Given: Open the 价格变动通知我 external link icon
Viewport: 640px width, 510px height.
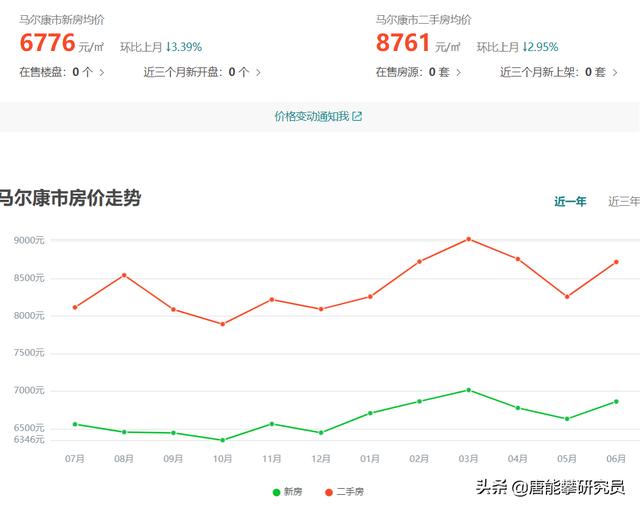Looking at the screenshot, I should (358, 117).
